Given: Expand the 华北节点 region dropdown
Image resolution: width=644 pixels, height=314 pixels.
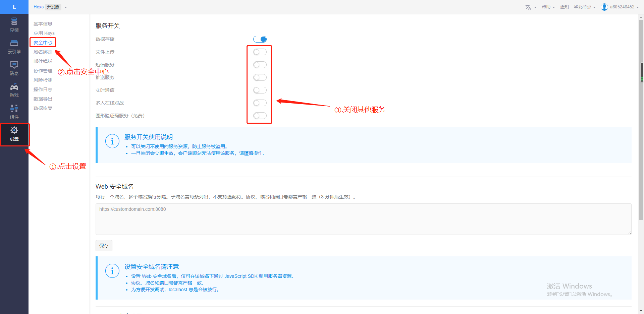Looking at the screenshot, I should click(x=584, y=7).
